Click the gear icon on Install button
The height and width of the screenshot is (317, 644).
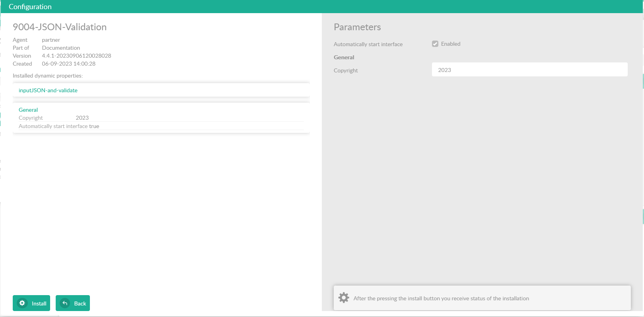[22, 303]
